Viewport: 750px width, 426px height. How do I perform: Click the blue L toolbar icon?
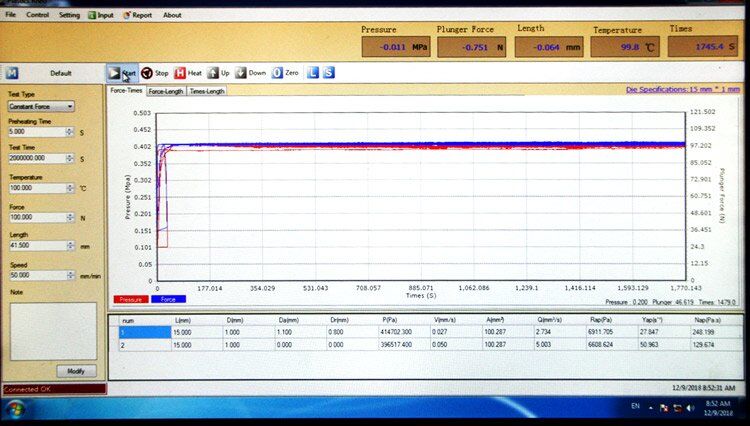313,73
